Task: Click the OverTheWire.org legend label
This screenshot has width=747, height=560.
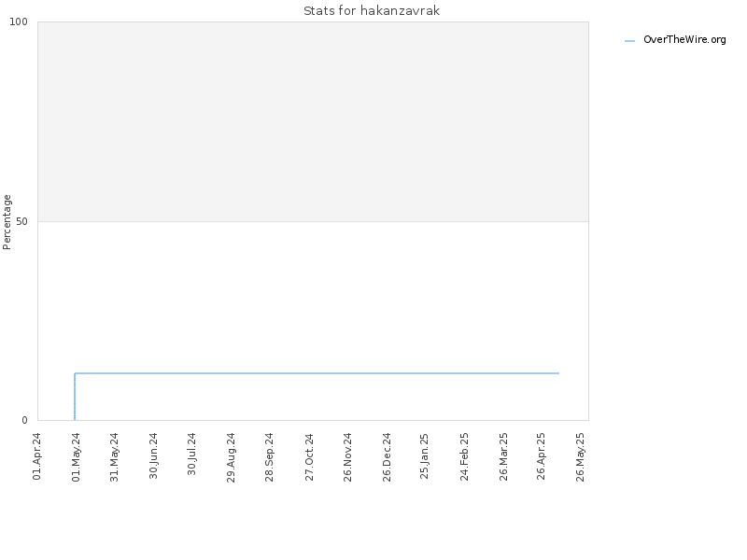Action: [x=684, y=39]
